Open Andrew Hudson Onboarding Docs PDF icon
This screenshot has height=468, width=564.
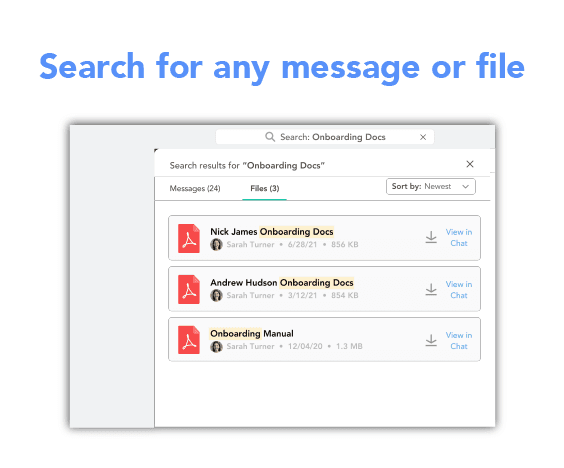189,289
